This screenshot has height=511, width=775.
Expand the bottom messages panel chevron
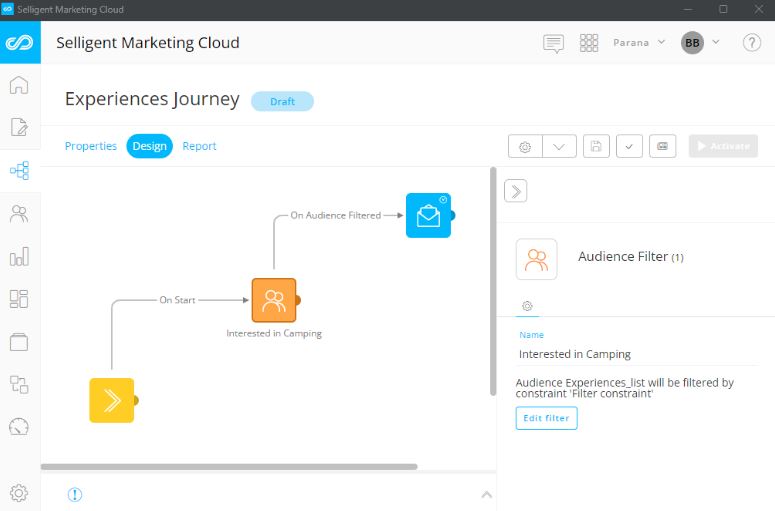click(x=486, y=495)
